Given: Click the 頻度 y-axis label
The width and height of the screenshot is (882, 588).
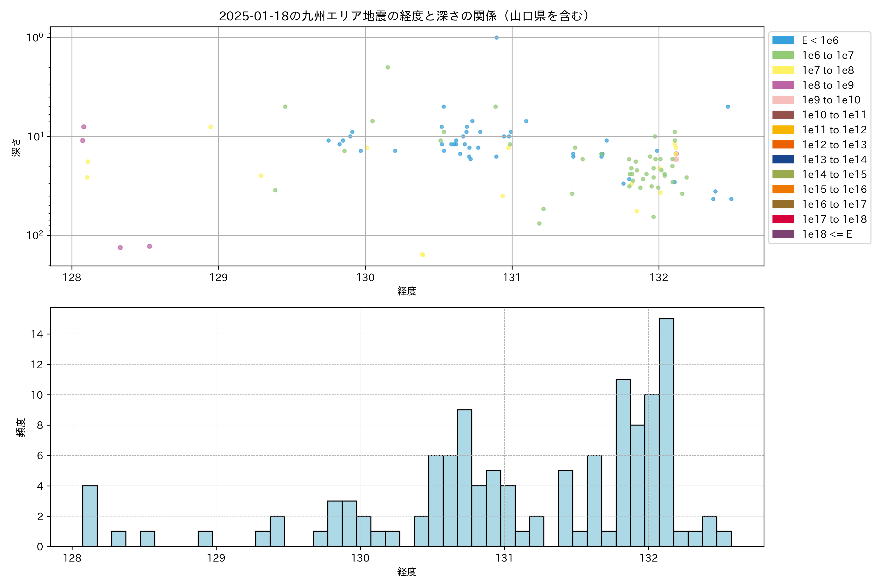Looking at the screenshot, I should 21,428.
